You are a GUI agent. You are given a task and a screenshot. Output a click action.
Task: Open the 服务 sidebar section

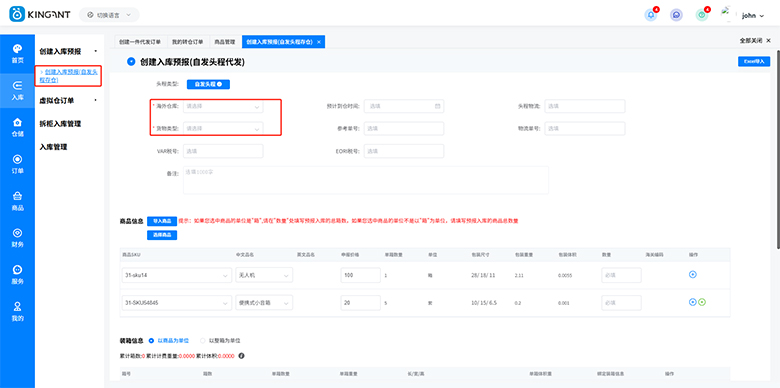pos(17,275)
